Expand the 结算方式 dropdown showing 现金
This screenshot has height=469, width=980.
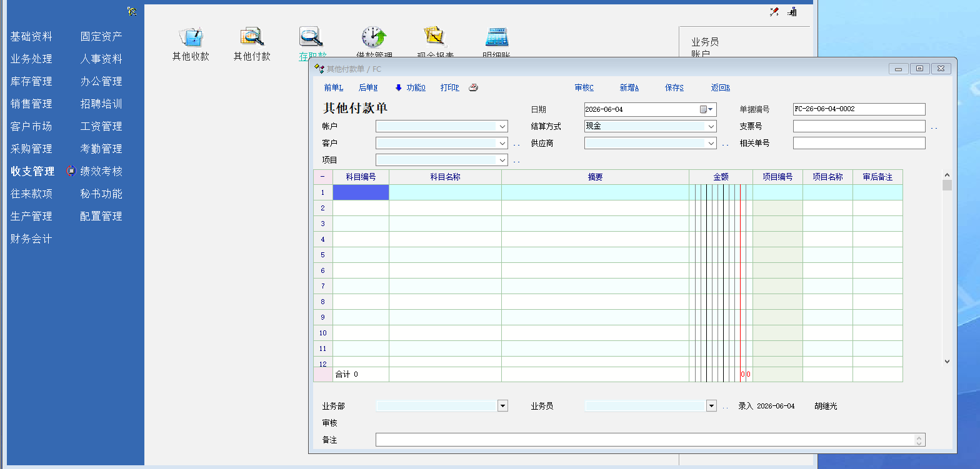(x=711, y=126)
